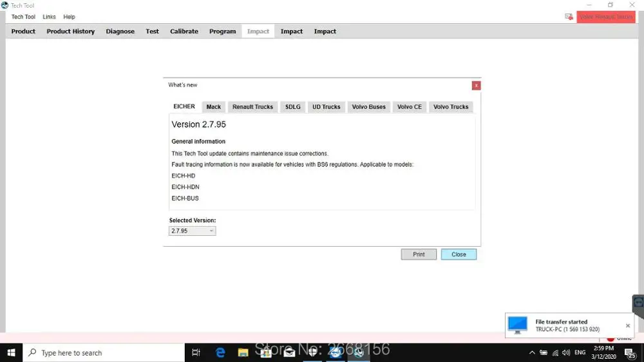Click the TeamViewer side panel handle
644x362 pixels.
pos(638,304)
